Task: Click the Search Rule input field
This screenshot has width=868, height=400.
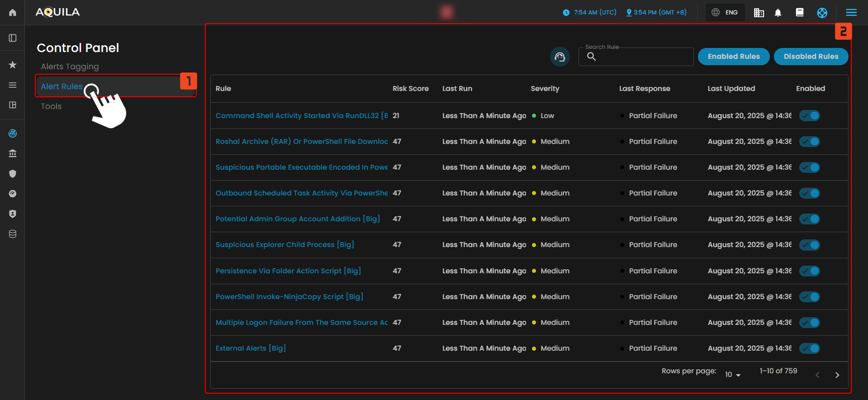Action: [x=642, y=57]
